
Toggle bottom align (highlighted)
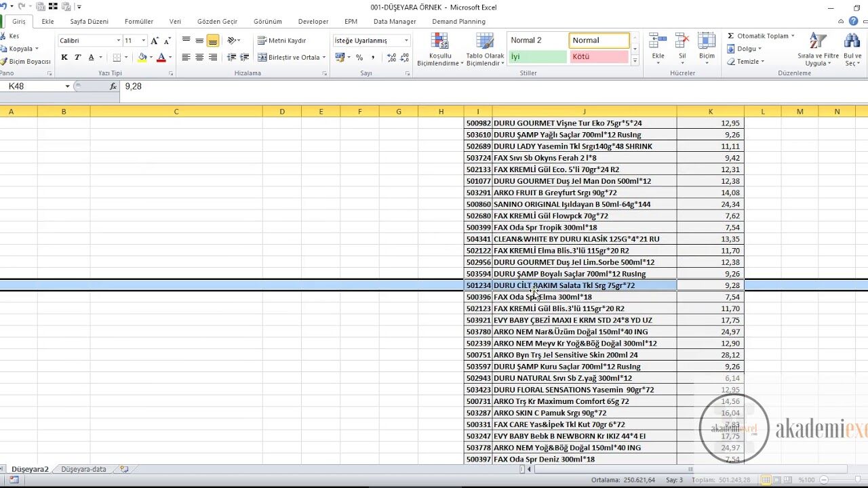click(x=213, y=41)
